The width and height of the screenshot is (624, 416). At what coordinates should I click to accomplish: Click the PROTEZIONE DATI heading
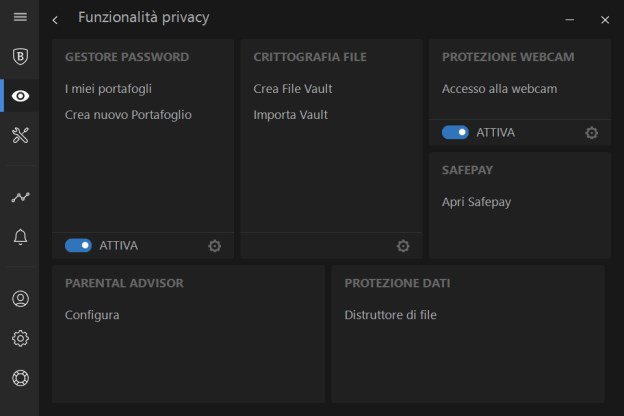[x=397, y=283]
